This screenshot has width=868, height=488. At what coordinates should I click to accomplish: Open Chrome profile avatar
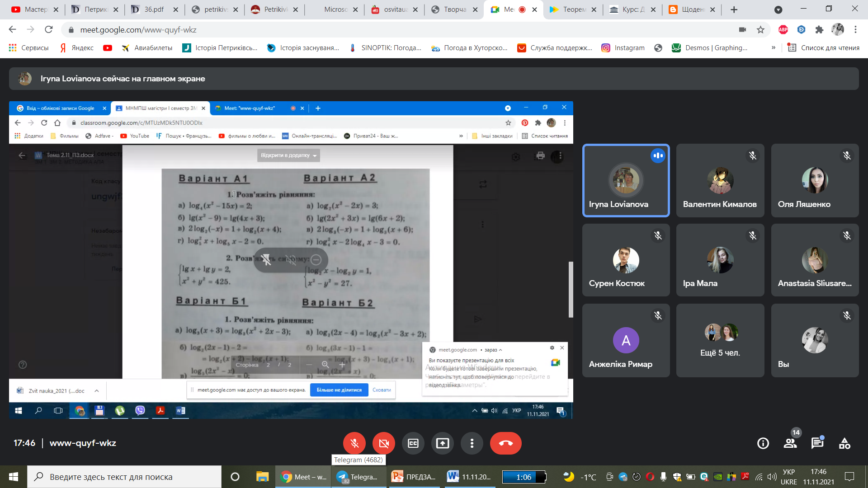[838, 30]
